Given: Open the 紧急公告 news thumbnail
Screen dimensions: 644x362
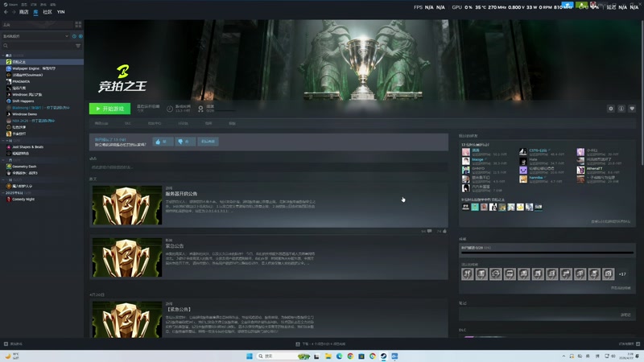Looking at the screenshot, I should pos(127,257).
